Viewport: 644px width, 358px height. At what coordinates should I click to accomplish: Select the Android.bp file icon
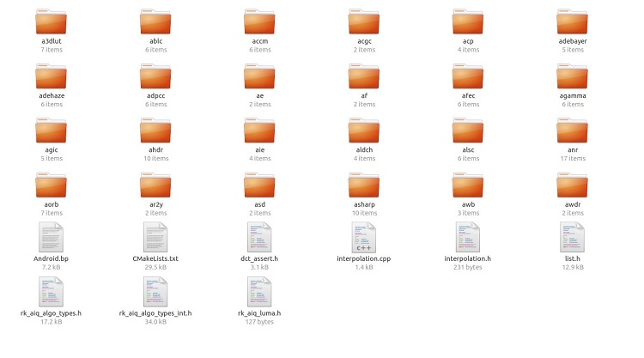pyautogui.click(x=51, y=237)
